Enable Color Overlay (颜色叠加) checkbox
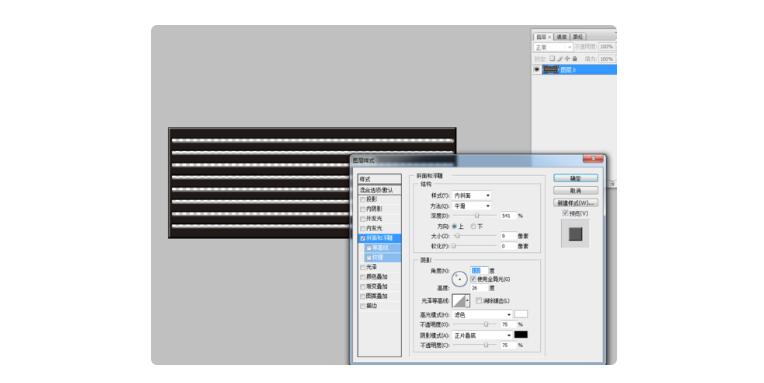The height and width of the screenshot is (383, 764). pyautogui.click(x=363, y=277)
